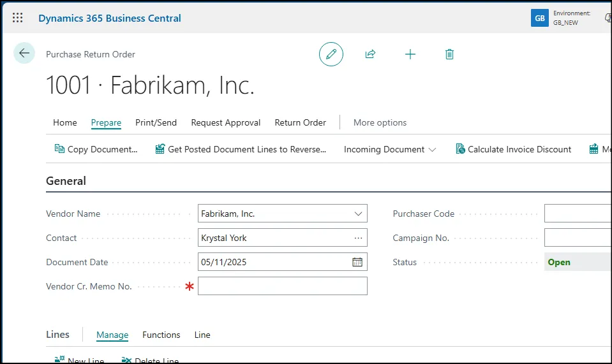Click the Lines section heading
The height and width of the screenshot is (364, 612).
click(58, 335)
